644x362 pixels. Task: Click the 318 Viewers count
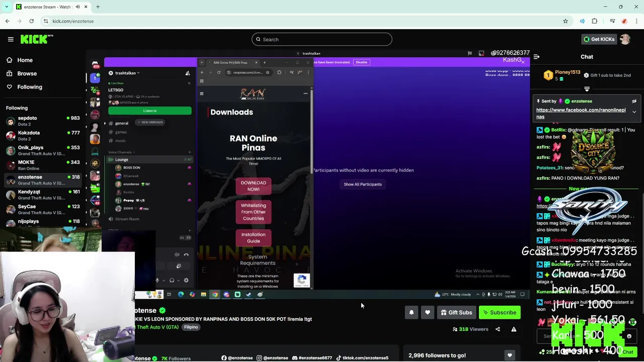(470, 329)
